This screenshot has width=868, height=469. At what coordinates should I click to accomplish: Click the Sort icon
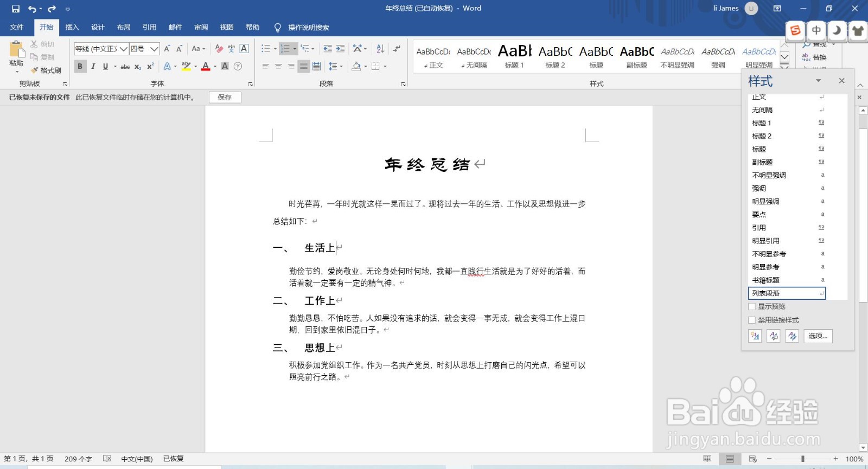point(380,49)
